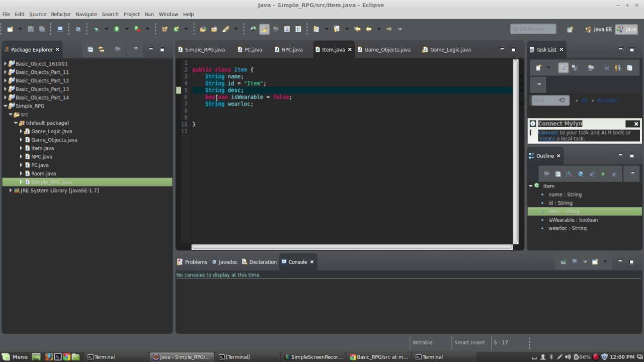This screenshot has height=362, width=644.
Task: Toggle Block Selection Mode icon
Action: click(287, 29)
